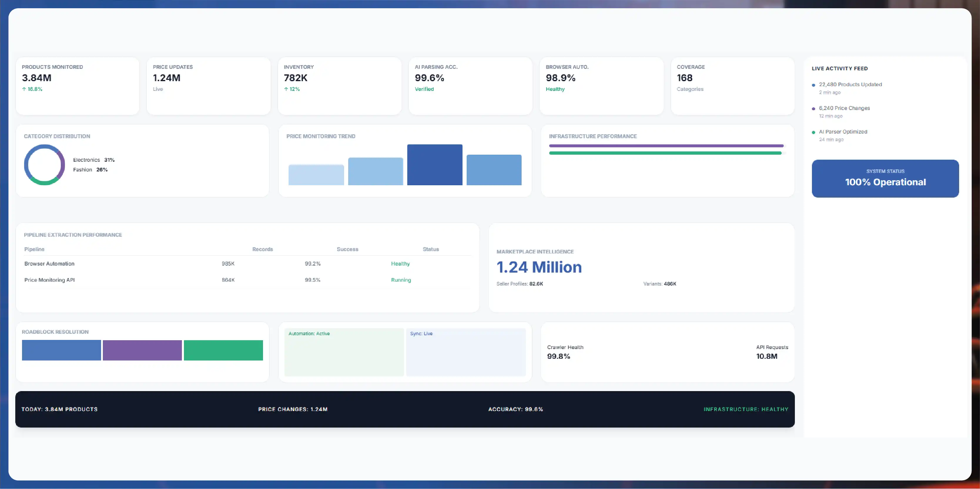Click the up arrow beside Inventory 12%
The height and width of the screenshot is (489, 980).
(x=286, y=89)
